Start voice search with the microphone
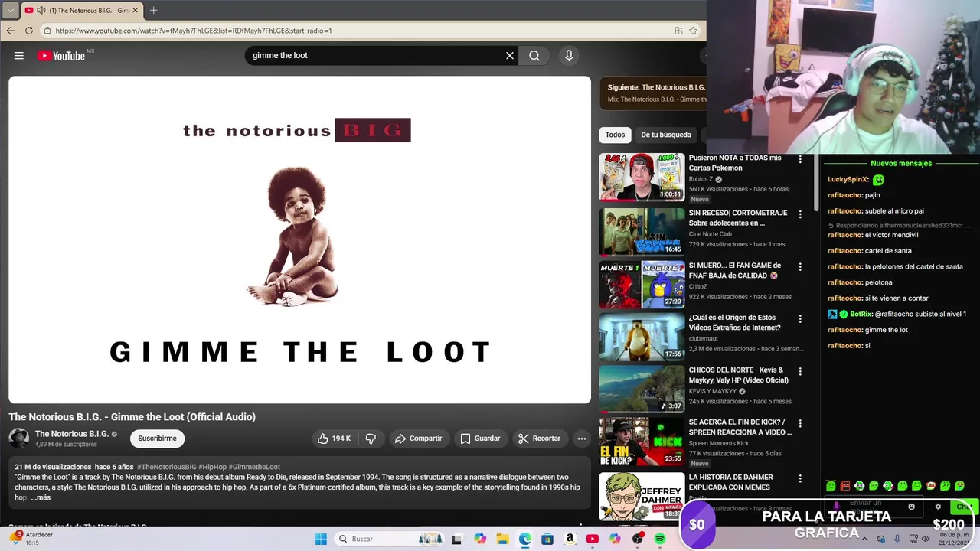Viewport: 980px width, 551px height. click(569, 55)
